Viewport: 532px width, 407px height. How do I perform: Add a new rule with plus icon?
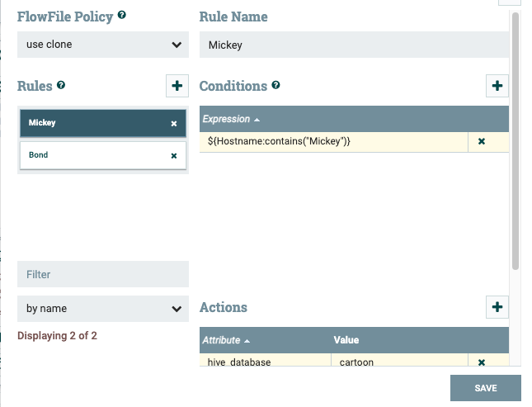[x=177, y=86]
